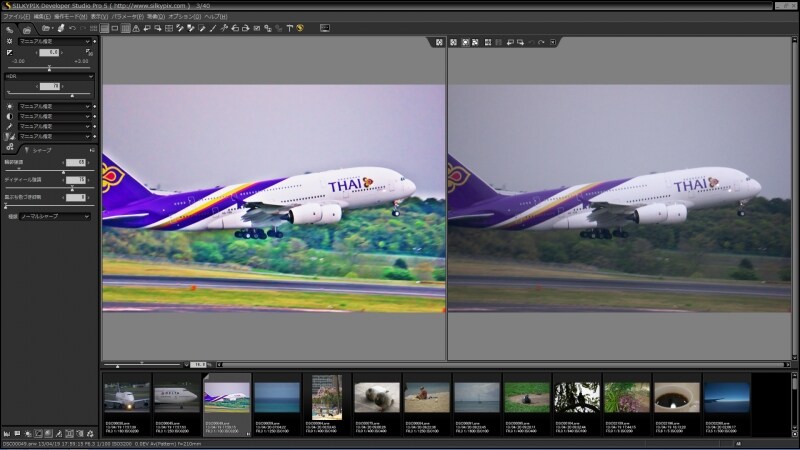Click the first icon in the right preview toolbar
This screenshot has height=450, width=800.
[x=453, y=42]
